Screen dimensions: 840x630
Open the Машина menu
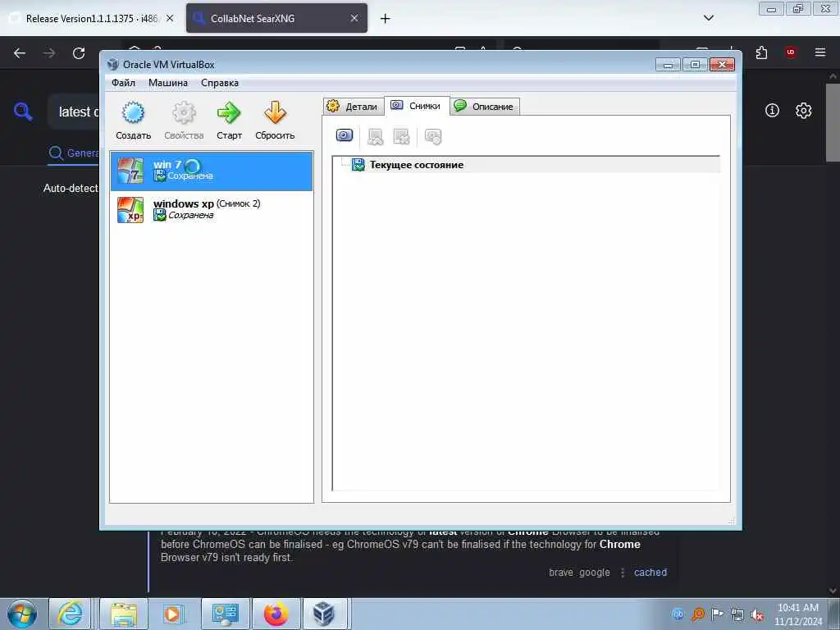pyautogui.click(x=168, y=83)
